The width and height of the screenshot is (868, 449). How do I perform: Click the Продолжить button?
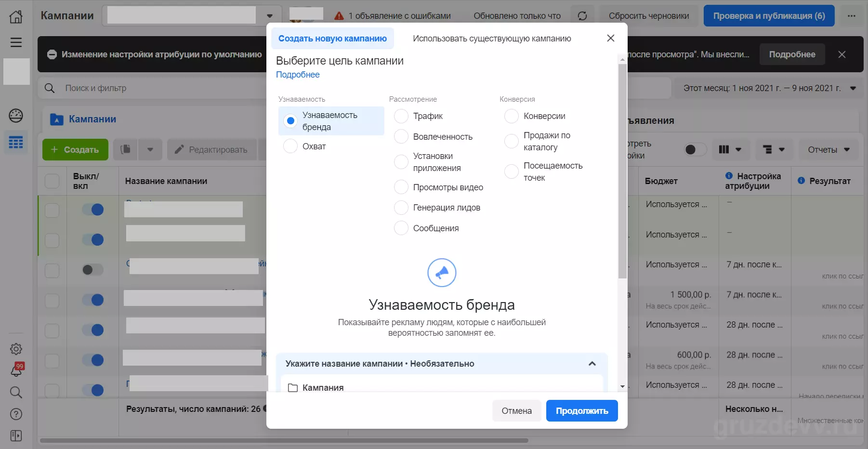pyautogui.click(x=582, y=411)
